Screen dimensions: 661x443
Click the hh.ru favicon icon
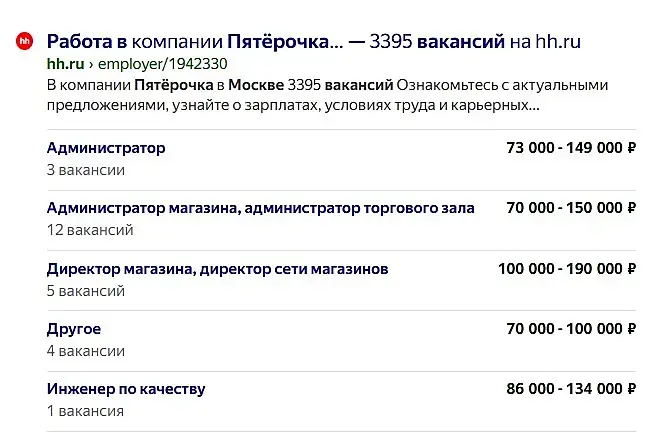[23, 42]
